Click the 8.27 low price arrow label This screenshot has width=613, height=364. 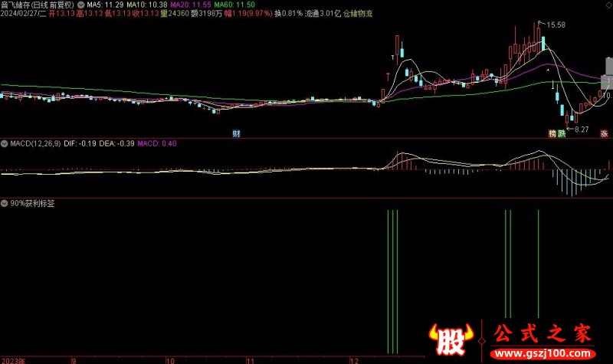(x=579, y=130)
